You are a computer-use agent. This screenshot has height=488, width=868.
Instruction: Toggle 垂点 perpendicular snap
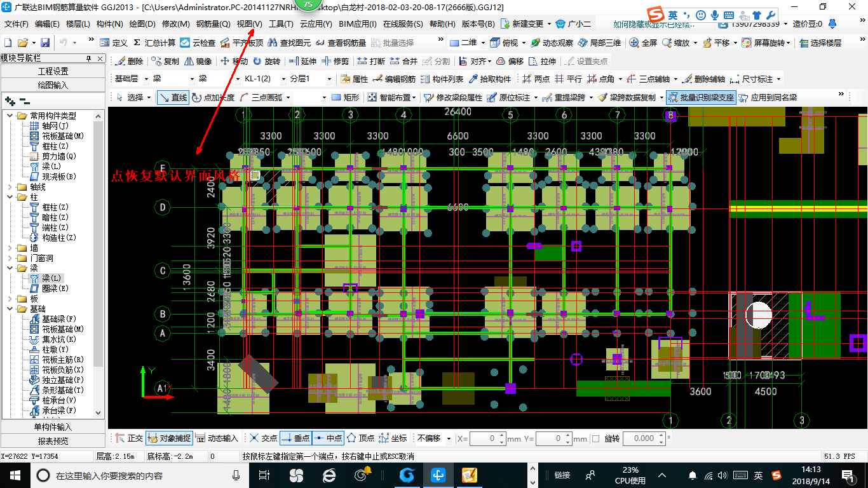(x=295, y=438)
